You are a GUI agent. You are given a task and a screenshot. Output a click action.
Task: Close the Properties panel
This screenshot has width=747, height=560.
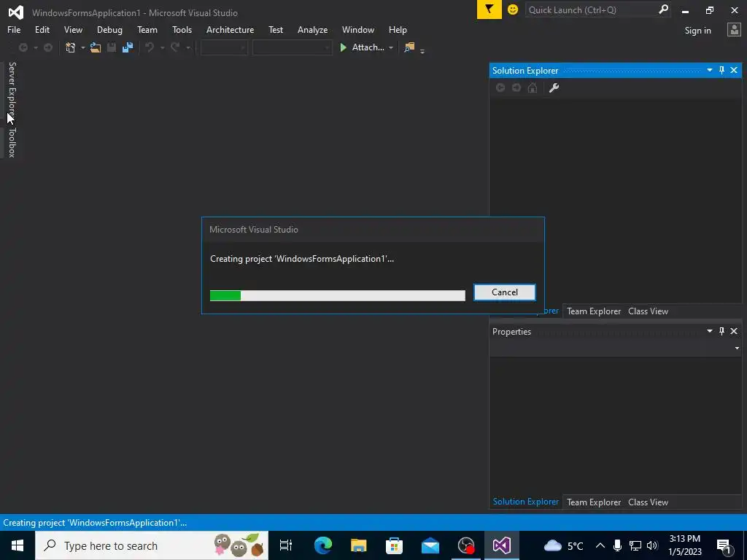(x=734, y=331)
